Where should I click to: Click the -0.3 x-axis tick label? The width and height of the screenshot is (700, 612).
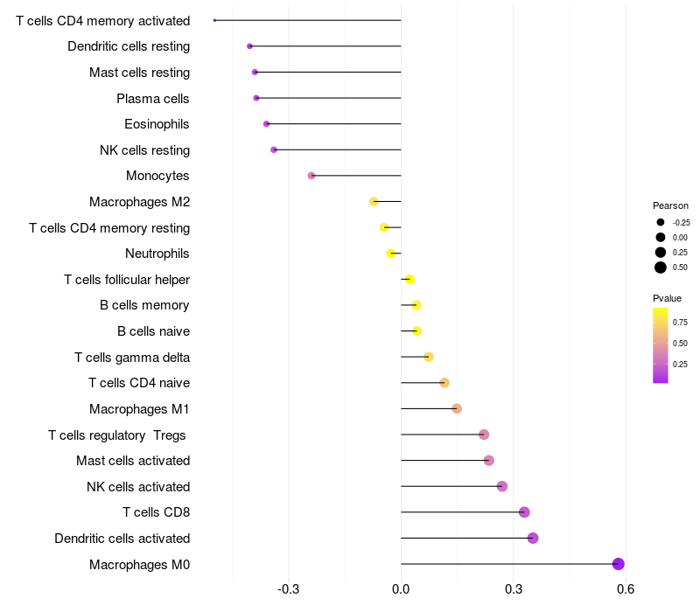coord(289,589)
